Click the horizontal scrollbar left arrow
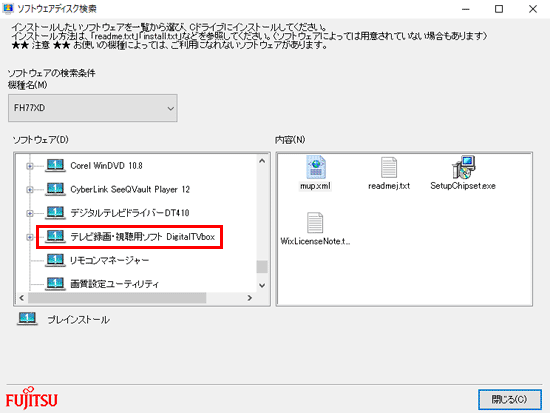The image size is (550, 413). click(22, 298)
